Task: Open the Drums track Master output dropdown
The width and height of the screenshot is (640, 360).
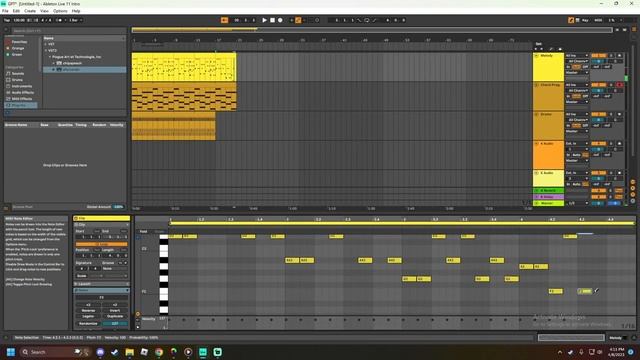Action: [576, 131]
